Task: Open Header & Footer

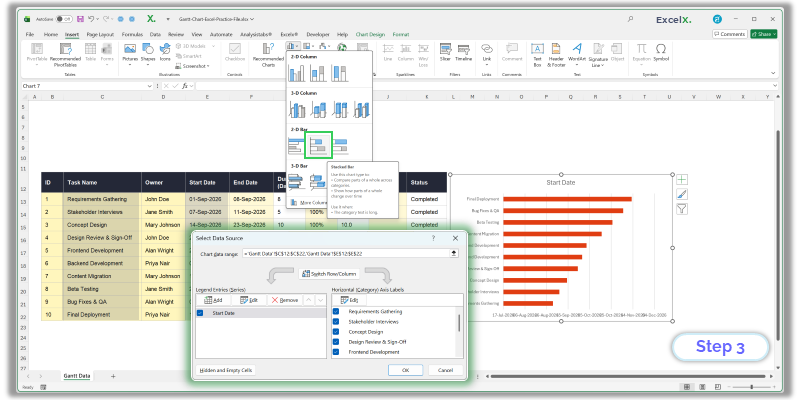Action: [x=556, y=55]
